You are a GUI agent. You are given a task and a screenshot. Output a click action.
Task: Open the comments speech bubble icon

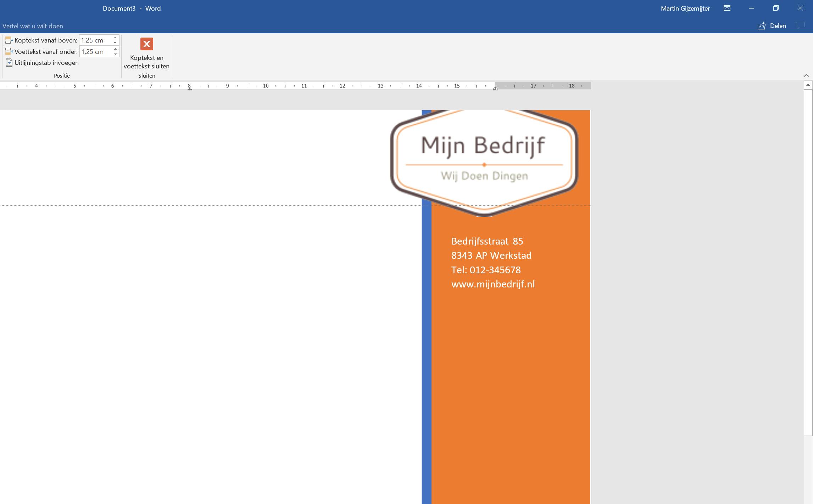point(800,26)
